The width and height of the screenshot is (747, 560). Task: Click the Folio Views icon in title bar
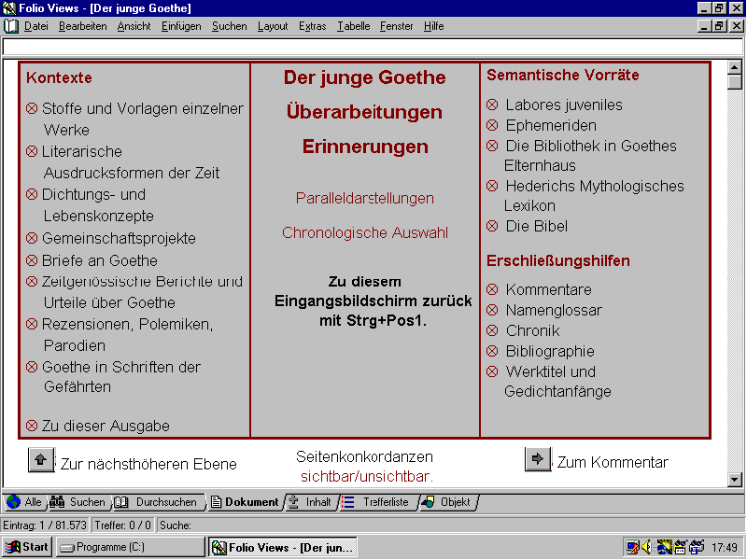(x=9, y=8)
